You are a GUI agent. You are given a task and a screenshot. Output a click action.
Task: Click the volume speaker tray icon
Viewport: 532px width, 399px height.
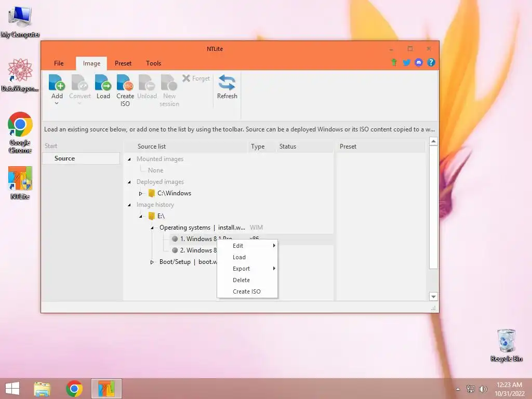click(x=483, y=389)
